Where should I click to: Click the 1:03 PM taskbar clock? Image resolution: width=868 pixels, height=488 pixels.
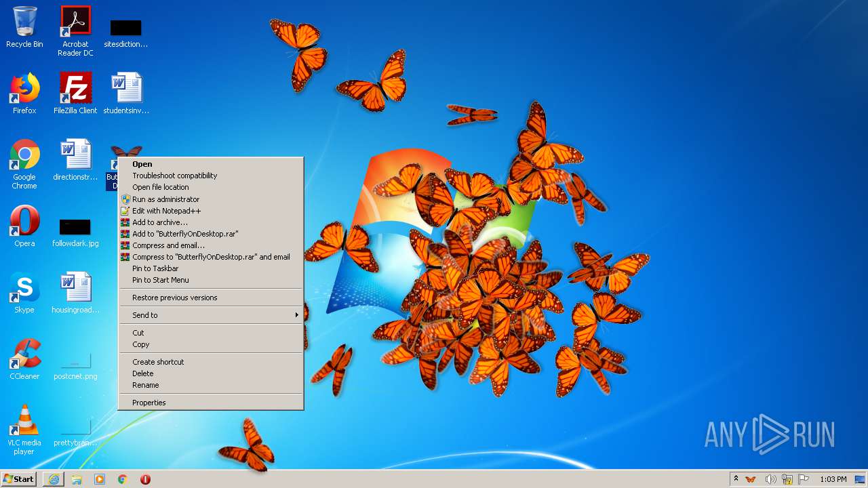(833, 479)
